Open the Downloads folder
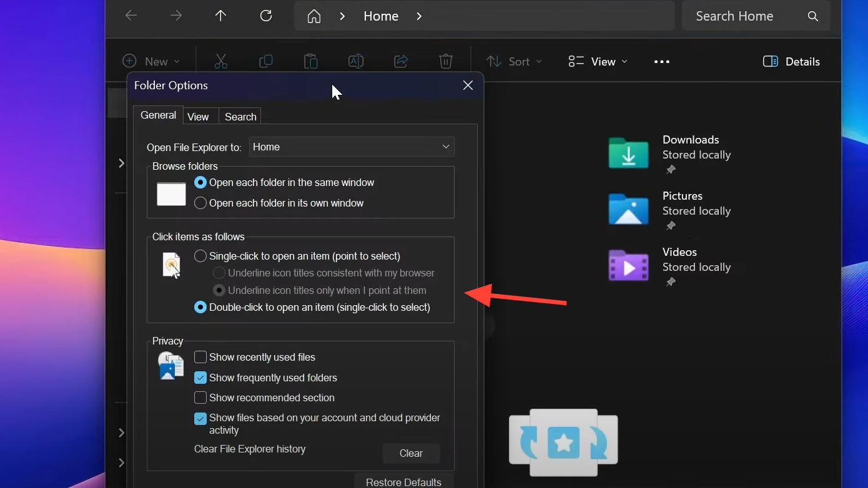 (x=628, y=154)
